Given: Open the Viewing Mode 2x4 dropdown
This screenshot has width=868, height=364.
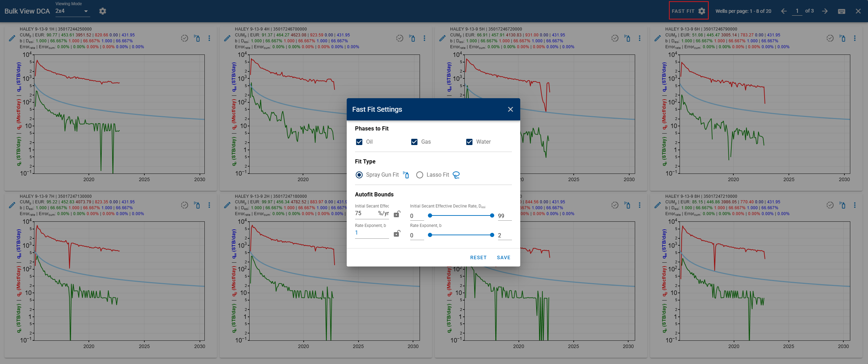Looking at the screenshot, I should point(72,11).
